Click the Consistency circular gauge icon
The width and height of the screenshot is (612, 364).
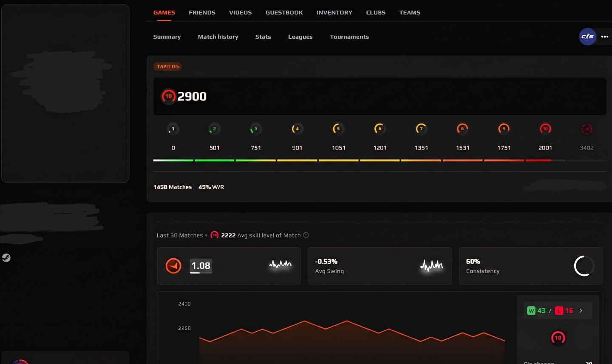click(x=584, y=266)
